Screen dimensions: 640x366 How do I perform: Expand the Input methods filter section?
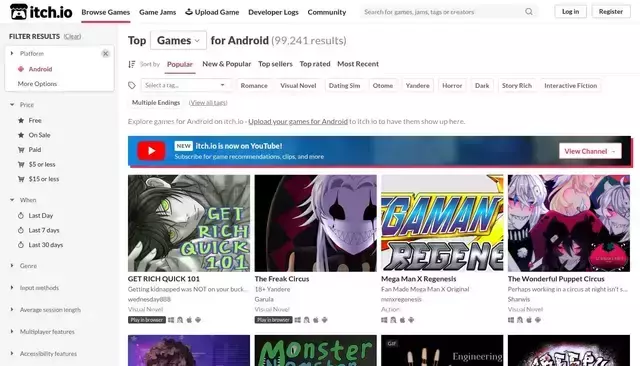click(x=12, y=288)
